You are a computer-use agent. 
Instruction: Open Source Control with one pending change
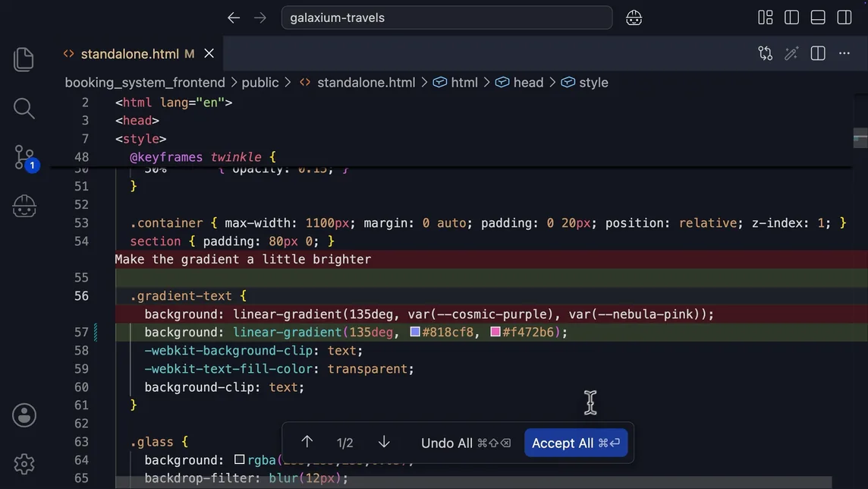tap(26, 159)
